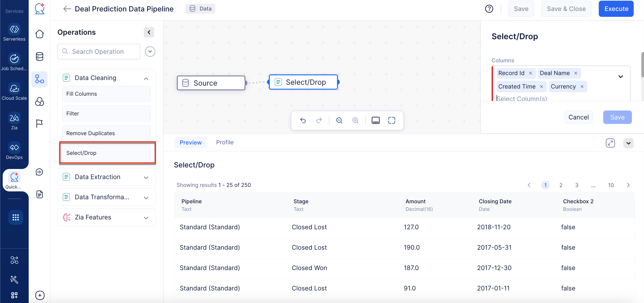Go to results page 3
This screenshot has height=303, width=644.
(577, 185)
